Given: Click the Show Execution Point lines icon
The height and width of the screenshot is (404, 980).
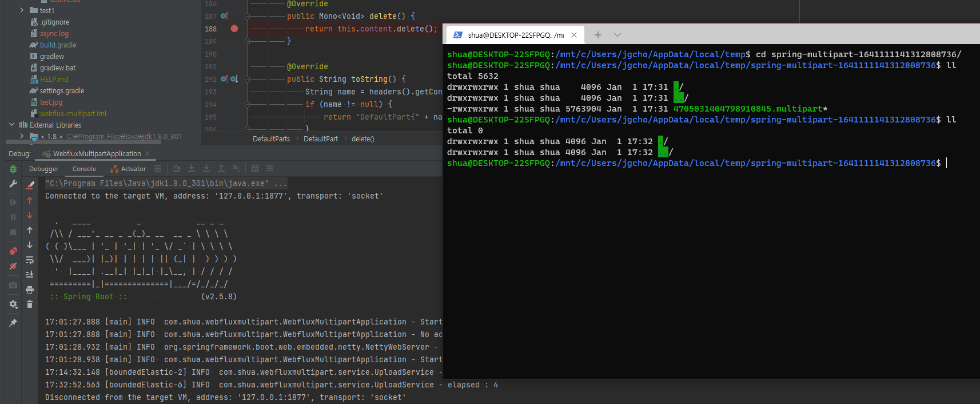Looking at the screenshot, I should tap(158, 168).
